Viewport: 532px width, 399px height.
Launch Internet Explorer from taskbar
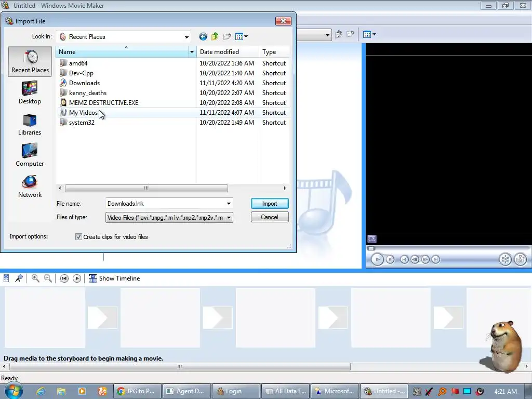(41, 391)
